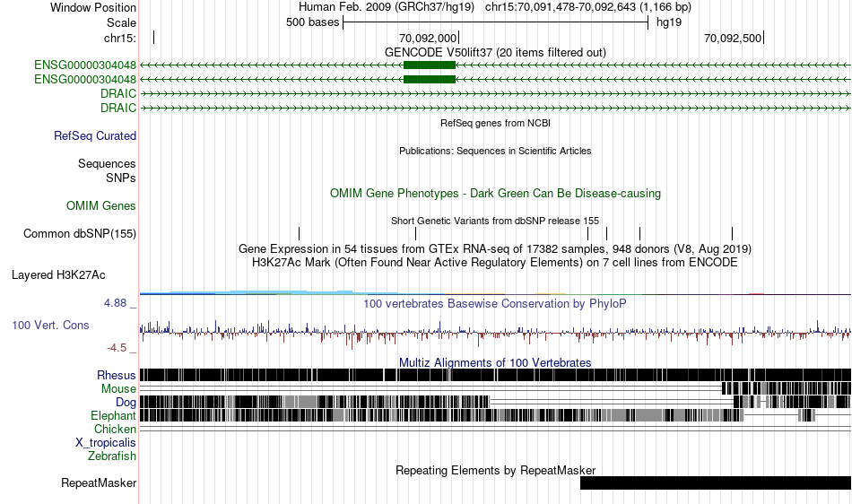Open the 100 Vert. Cons label
This screenshot has width=852, height=504.
point(50,325)
